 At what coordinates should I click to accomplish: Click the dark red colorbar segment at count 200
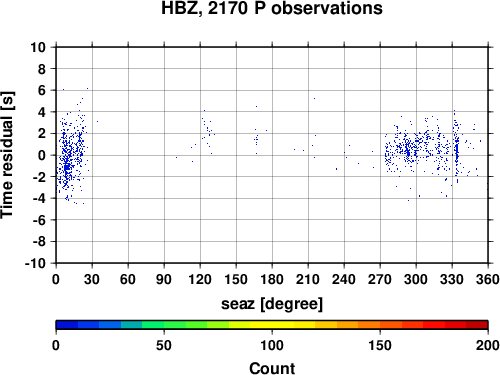click(477, 325)
